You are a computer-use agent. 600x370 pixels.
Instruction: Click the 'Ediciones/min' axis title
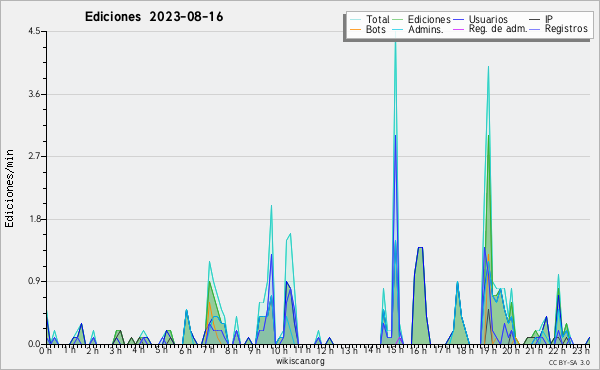click(9, 188)
